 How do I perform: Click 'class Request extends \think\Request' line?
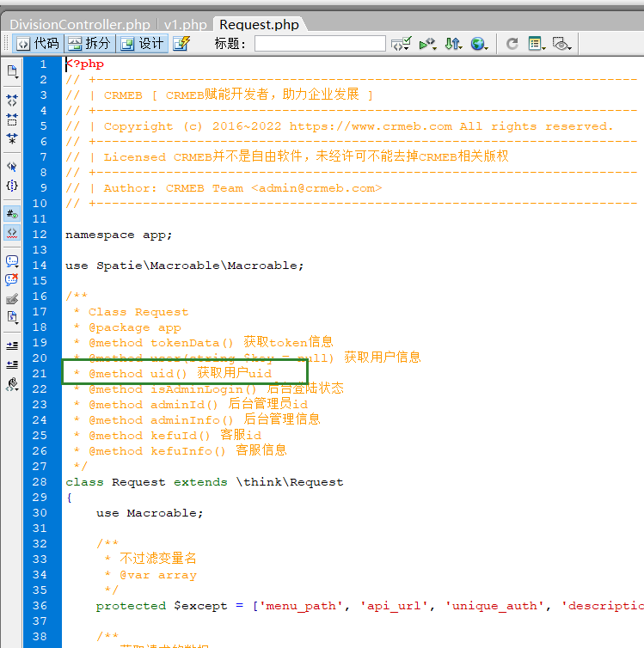tap(204, 482)
